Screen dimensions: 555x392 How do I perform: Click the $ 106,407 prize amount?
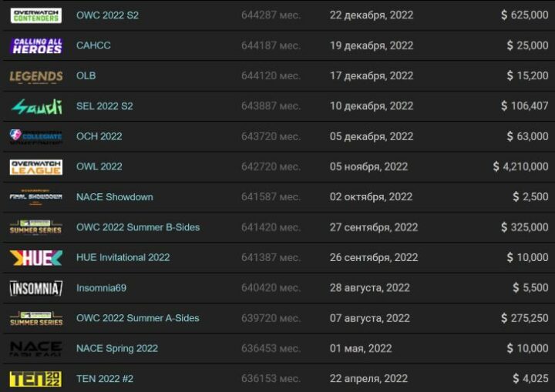click(525, 106)
